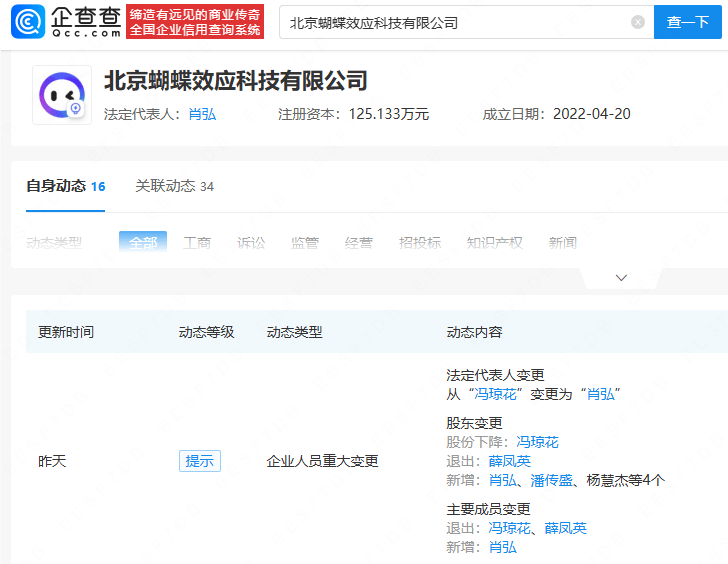
Task: Select the 监管 filter
Action: (305, 242)
